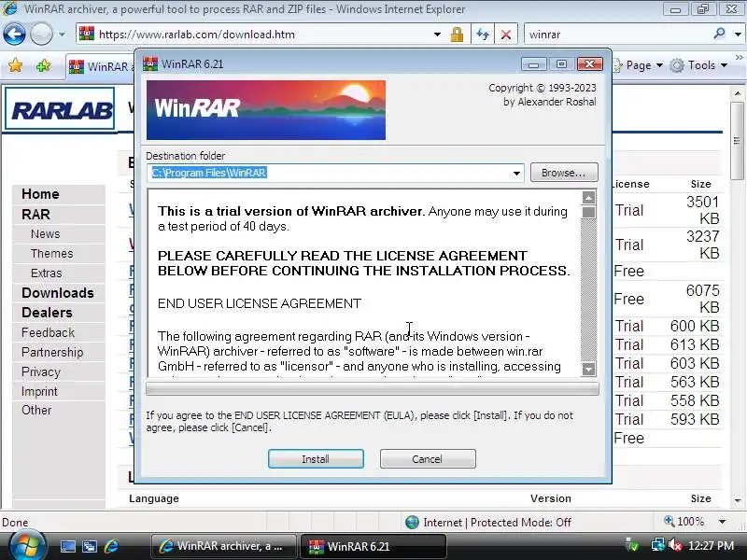Image resolution: width=747 pixels, height=560 pixels.
Task: Open the zoom level dropdown arrow
Action: (x=722, y=522)
